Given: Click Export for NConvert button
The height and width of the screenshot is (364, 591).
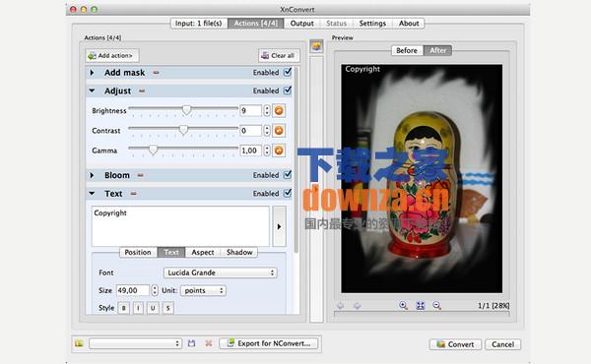Looking at the screenshot, I should tap(269, 343).
